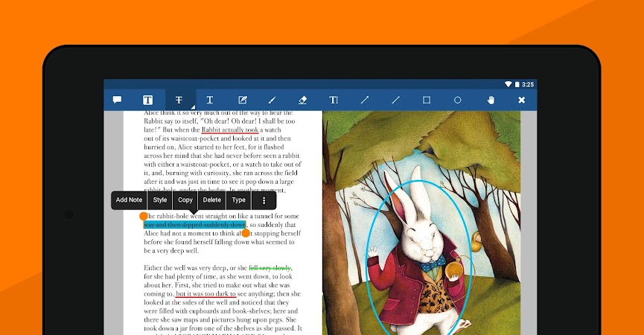
Task: Click the green strikethrough 'fell very slowly'
Action: (270, 268)
